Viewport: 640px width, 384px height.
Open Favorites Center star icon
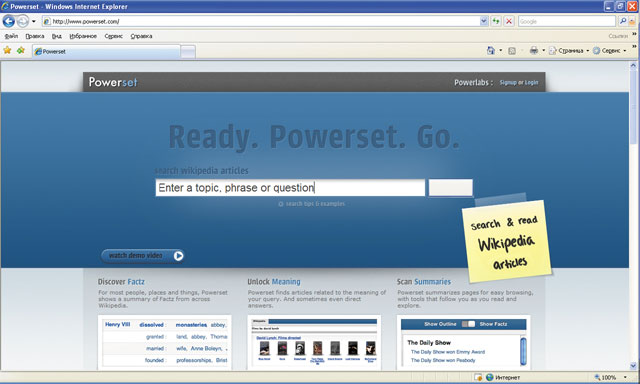tap(7, 51)
